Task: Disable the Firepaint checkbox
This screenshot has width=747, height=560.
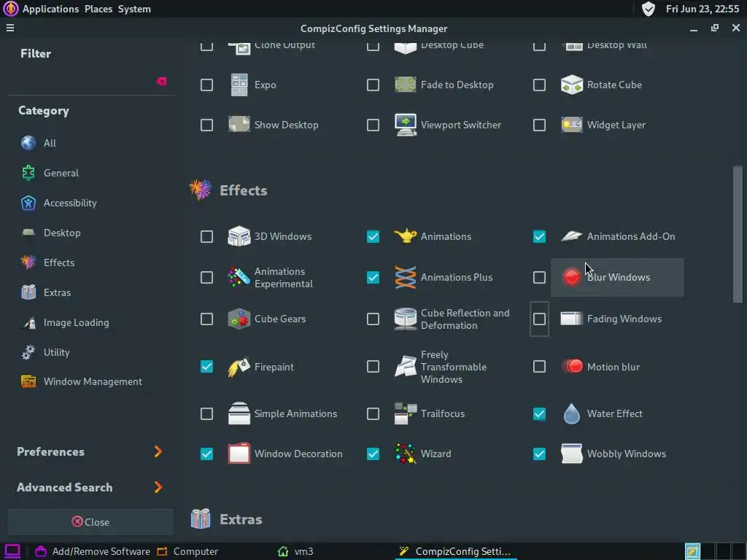Action: (206, 367)
